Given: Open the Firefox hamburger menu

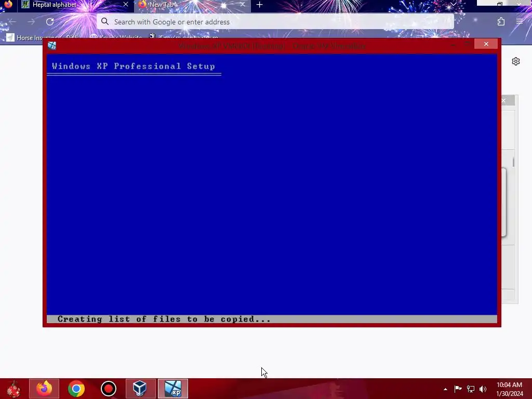Looking at the screenshot, I should coord(520,22).
